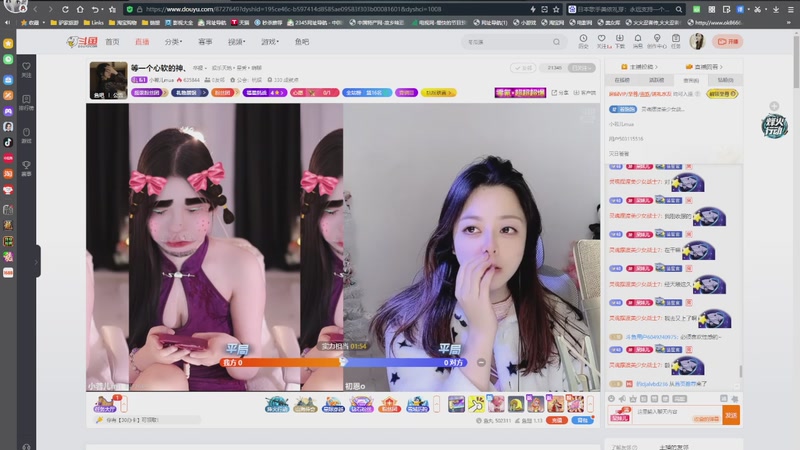Click the red 充值 recharge button
Viewport: 800px width, 450px height.
557,420
